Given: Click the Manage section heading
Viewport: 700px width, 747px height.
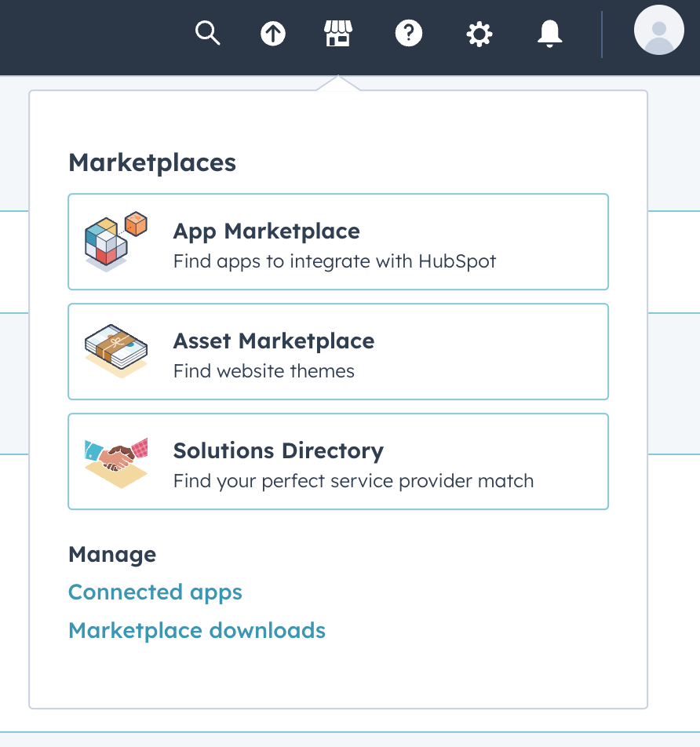Looking at the screenshot, I should (112, 555).
